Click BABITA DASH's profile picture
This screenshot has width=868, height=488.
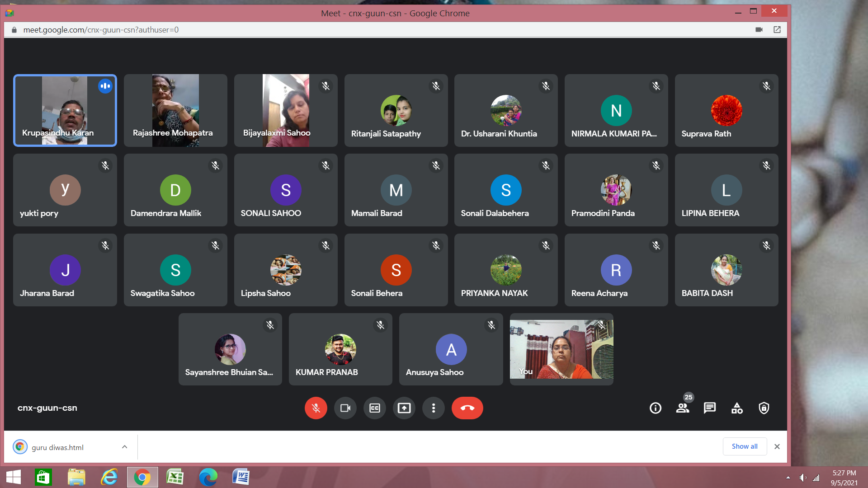(x=726, y=270)
